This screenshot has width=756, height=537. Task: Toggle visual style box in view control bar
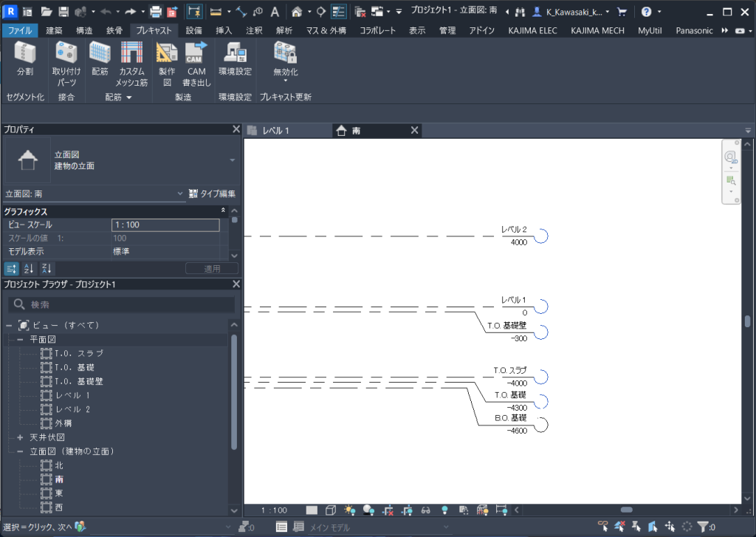331,510
